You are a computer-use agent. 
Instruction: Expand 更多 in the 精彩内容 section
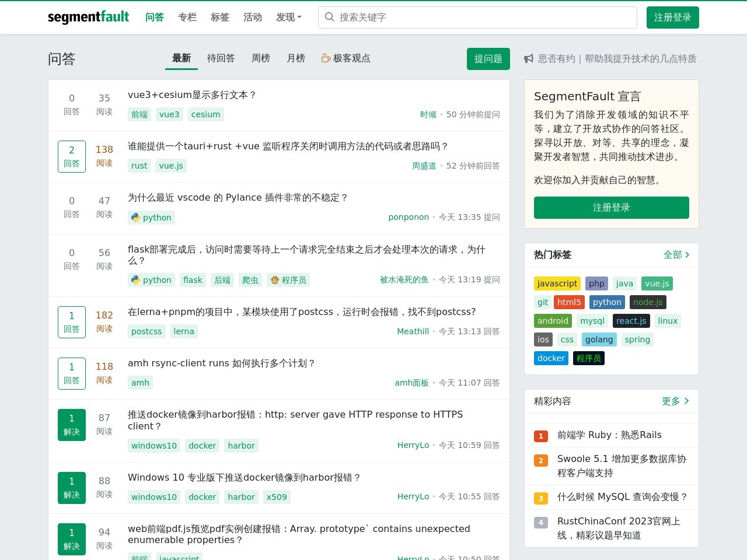pos(675,401)
